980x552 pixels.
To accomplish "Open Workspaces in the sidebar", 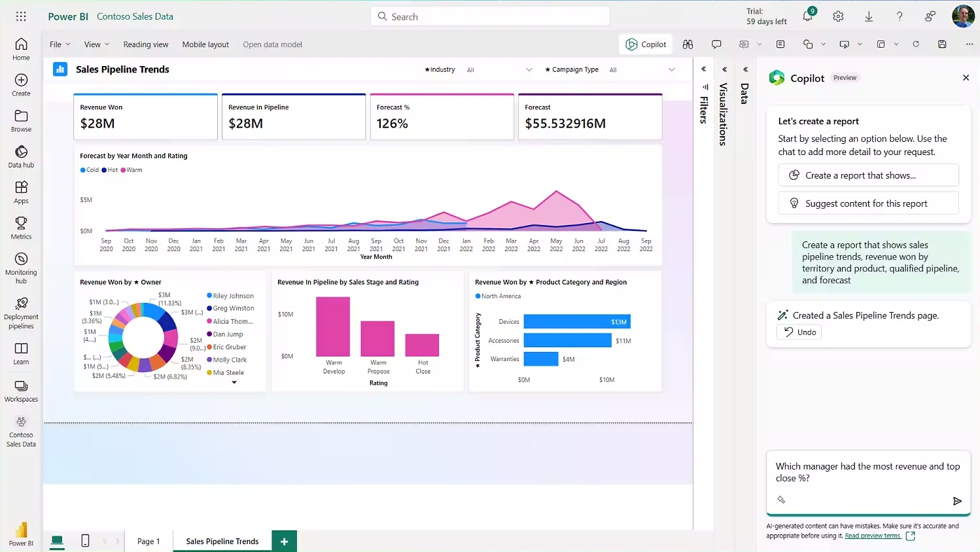I will (x=21, y=391).
